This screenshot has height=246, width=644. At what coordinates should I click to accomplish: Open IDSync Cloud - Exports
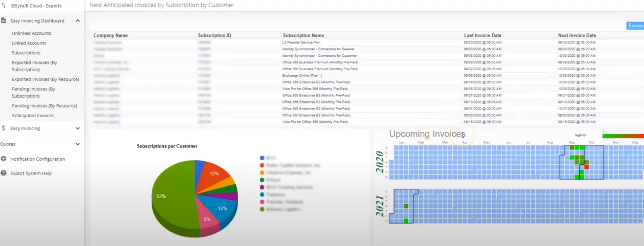(36, 6)
